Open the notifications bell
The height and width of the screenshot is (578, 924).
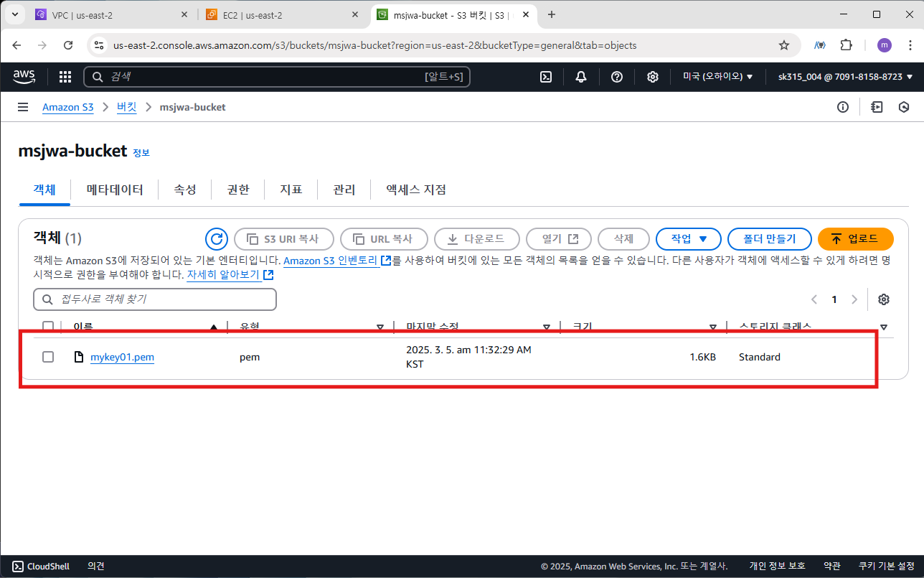pyautogui.click(x=581, y=77)
